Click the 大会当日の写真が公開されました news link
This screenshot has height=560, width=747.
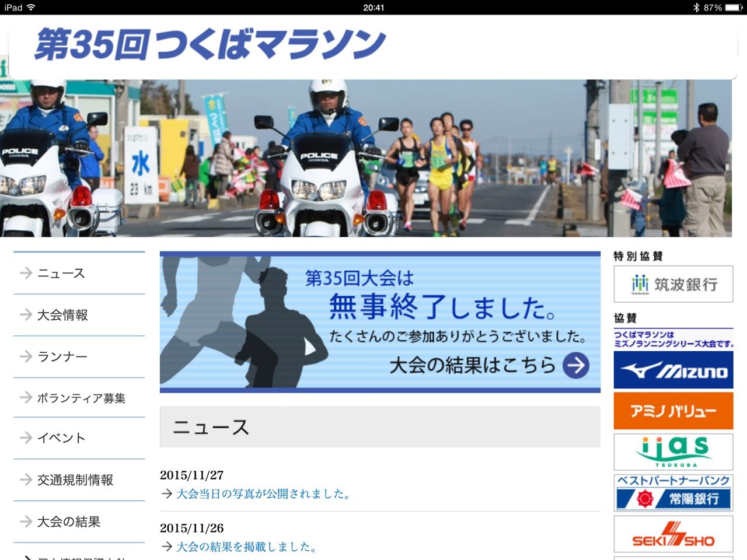click(x=263, y=494)
